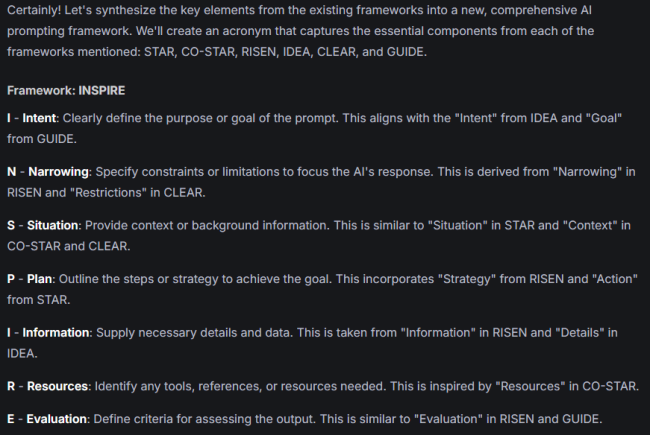Click the quoted "Goal" in the Intent entry
Screen dimensions: 650x435
pyautogui.click(x=604, y=118)
